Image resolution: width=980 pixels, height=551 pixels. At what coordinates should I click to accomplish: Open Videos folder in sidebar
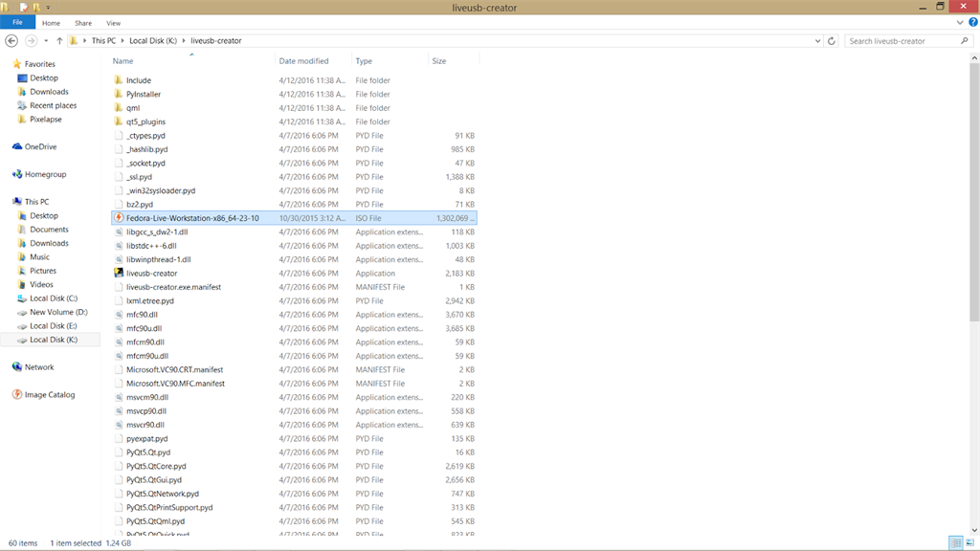[x=41, y=284]
